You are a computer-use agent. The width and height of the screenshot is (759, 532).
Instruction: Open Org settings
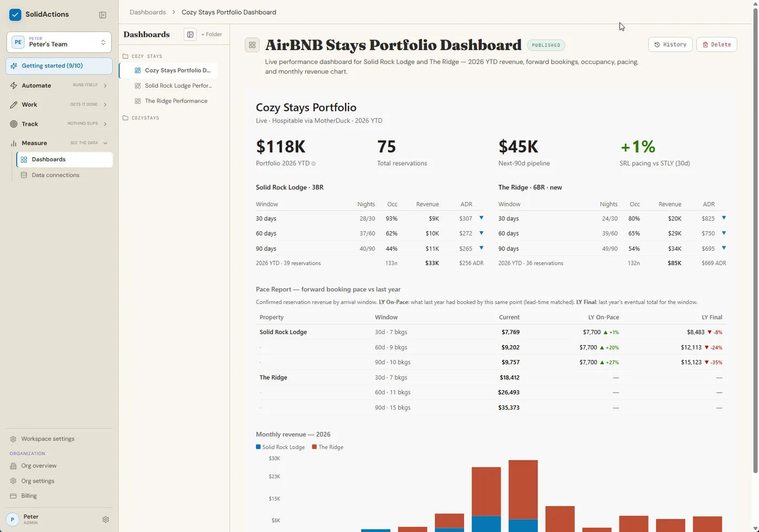click(x=37, y=481)
